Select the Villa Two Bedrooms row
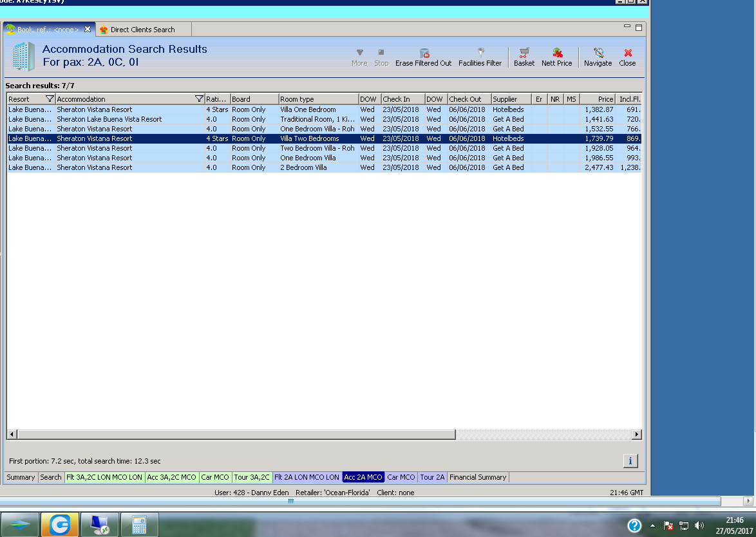 [x=324, y=138]
